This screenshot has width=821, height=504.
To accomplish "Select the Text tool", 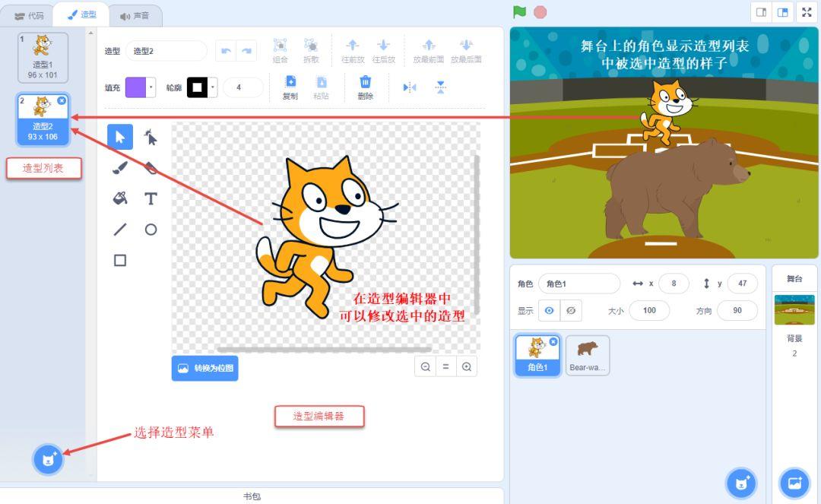I will pos(151,198).
